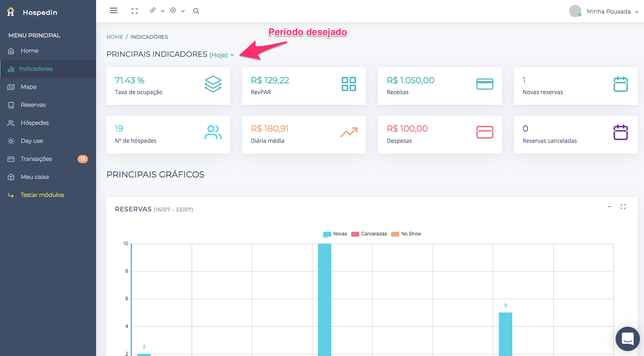This screenshot has height=356, width=644.
Task: Click the Mapa map icon in sidebar
Action: [x=11, y=87]
